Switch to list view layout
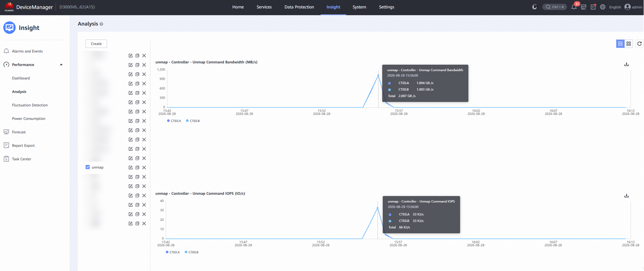Screen dimensions: 644x271 click(x=620, y=44)
